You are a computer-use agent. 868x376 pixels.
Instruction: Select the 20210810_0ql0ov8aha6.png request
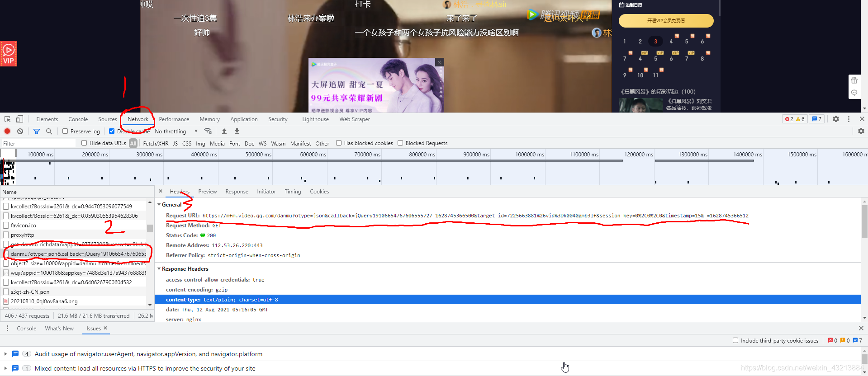[75, 301]
